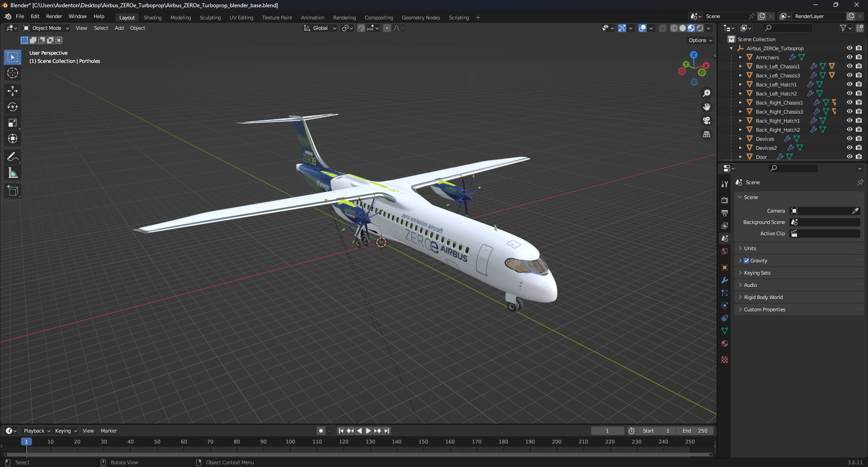Click the viewport zoom magnifier icon

click(x=706, y=93)
